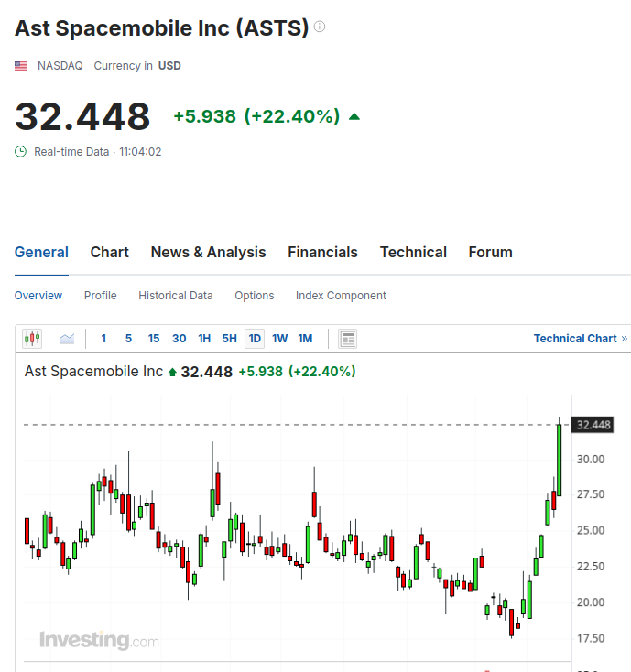Select the 1D chart interval
Image resolution: width=631 pixels, height=672 pixels.
tap(255, 339)
